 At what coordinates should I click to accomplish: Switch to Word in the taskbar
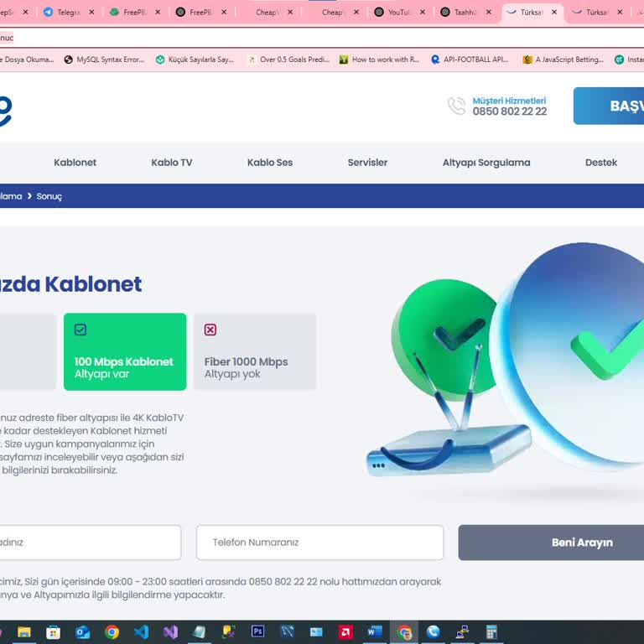[x=375, y=631]
